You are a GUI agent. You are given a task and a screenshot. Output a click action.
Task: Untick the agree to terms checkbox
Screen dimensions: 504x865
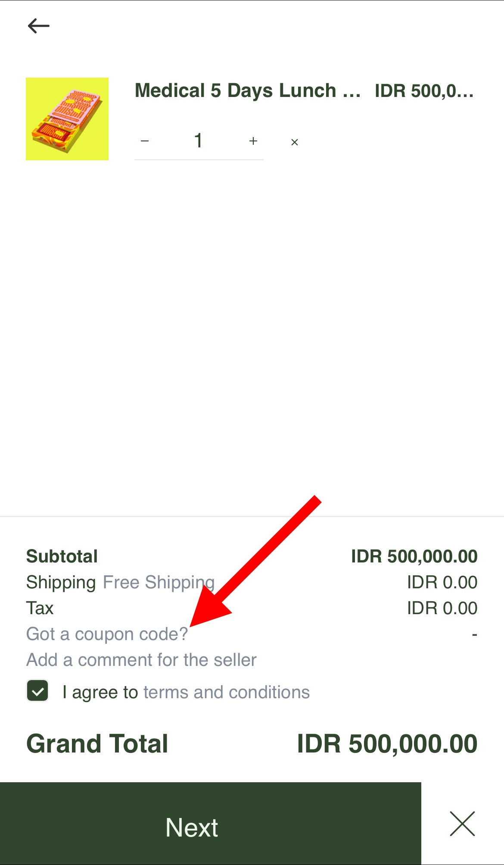coord(38,691)
